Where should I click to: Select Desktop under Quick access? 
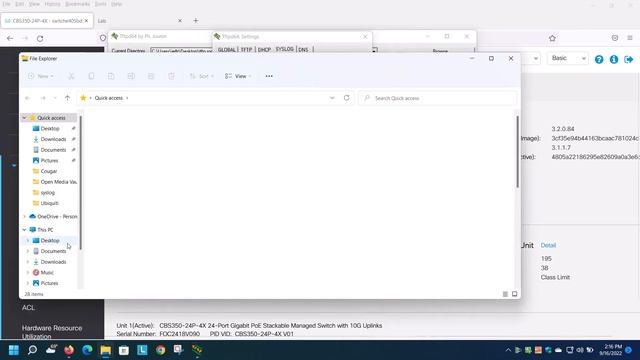(x=50, y=129)
